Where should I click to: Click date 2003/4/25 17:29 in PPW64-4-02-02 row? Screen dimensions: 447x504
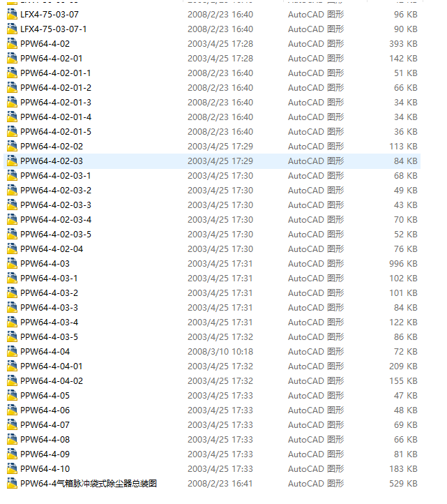(220, 147)
